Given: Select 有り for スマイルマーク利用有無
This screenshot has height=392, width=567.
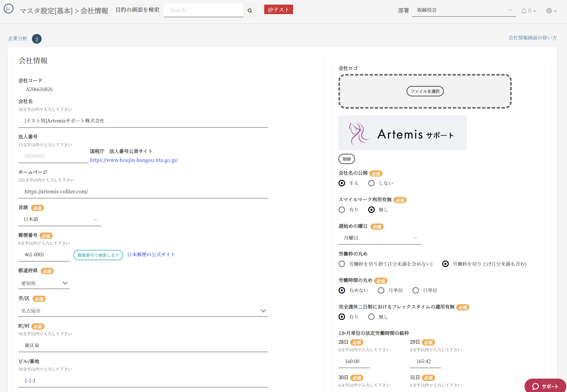Looking at the screenshot, I should [342, 210].
